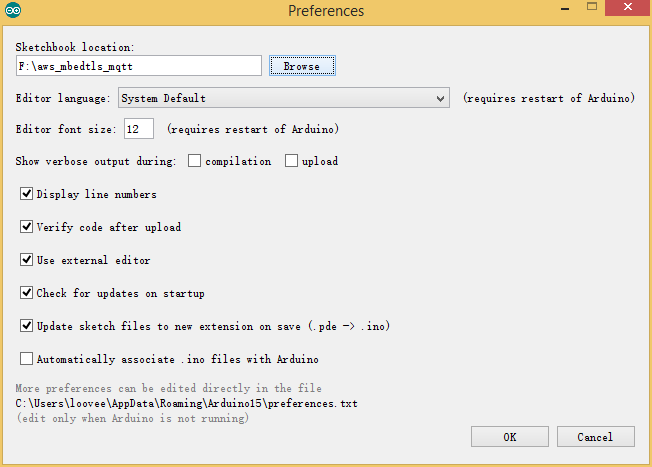Screen dimensions: 652x467
Task: Click 'More preferences can be edited' text
Action: click(x=168, y=388)
